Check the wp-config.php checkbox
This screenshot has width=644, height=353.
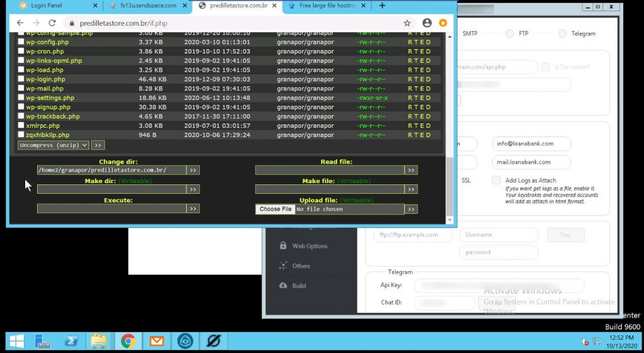[21, 42]
